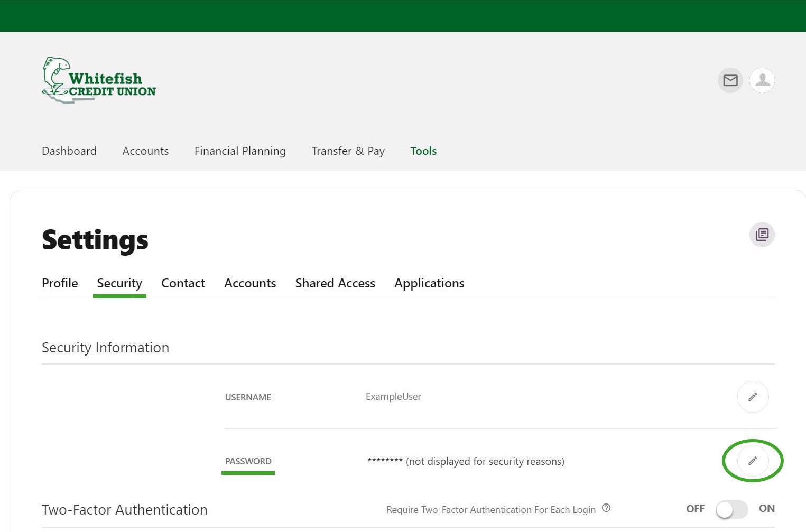Click the ExampleUser username value
This screenshot has height=532, width=806.
[x=393, y=397]
